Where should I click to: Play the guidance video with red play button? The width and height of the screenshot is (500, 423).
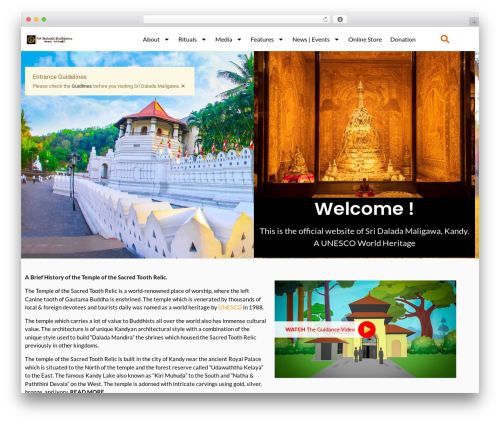click(x=367, y=329)
